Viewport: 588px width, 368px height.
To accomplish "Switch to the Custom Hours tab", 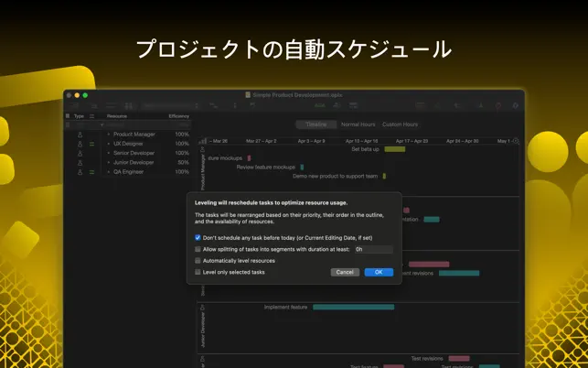I will click(400, 124).
